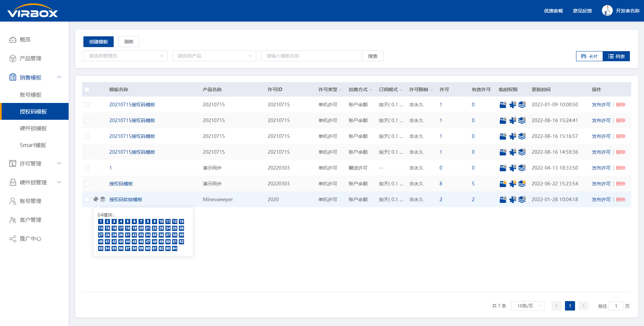The image size is (644, 326).
Task: Toggle the select-all header checkbox
Action: [87, 89]
